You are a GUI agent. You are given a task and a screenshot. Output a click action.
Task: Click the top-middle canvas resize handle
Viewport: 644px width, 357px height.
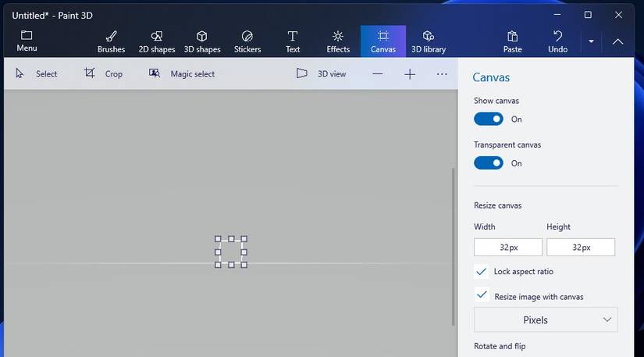231,239
